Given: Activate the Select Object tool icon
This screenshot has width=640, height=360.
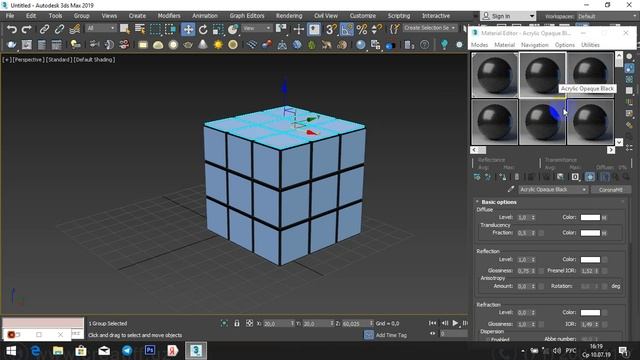Looking at the screenshot, I should (125, 29).
